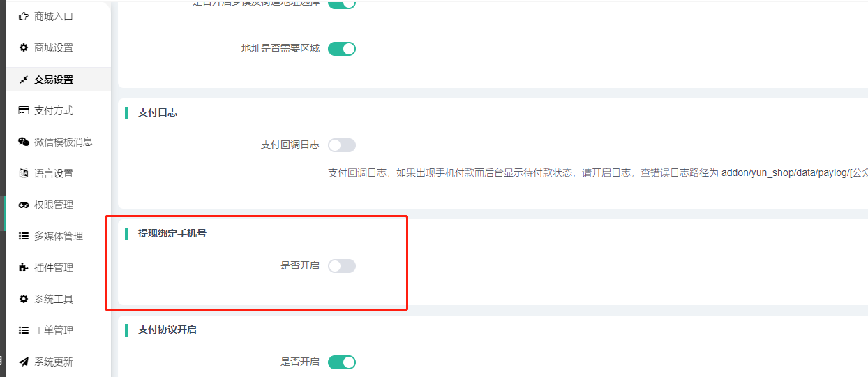
Task: Click the 商城入口 hand pointer icon
Action: click(24, 16)
